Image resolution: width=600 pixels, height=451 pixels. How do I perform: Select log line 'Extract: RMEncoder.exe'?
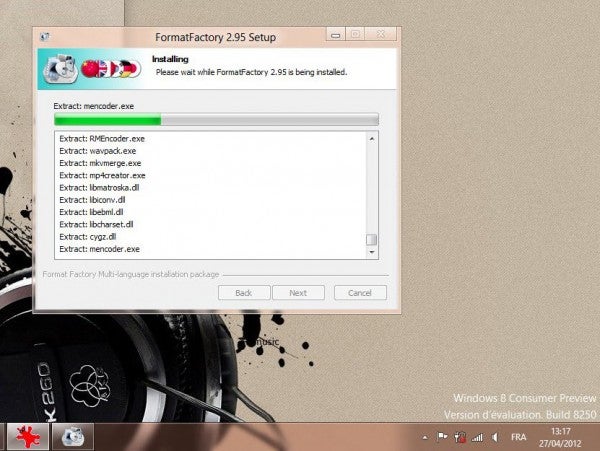[x=102, y=139]
